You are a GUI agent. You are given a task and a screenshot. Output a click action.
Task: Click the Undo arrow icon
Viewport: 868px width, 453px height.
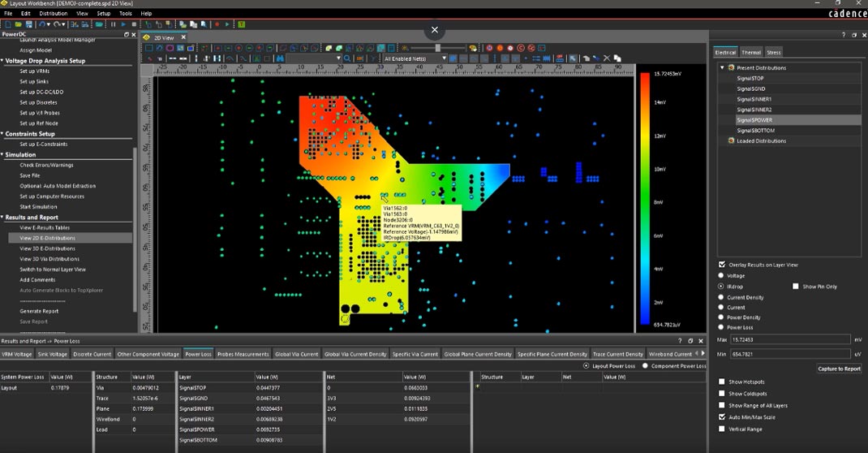coord(41,24)
